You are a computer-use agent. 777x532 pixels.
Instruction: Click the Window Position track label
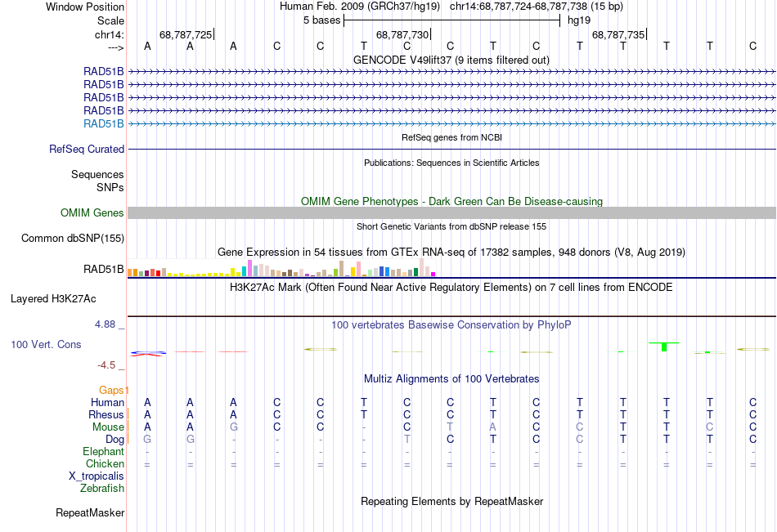tap(85, 7)
